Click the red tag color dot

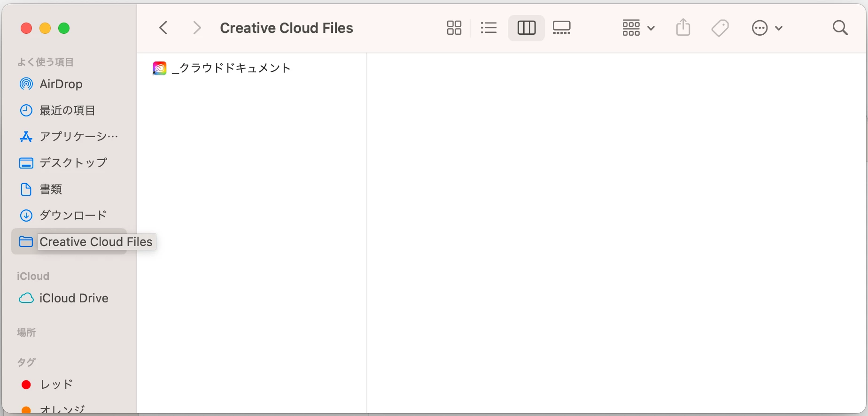pyautogui.click(x=26, y=385)
